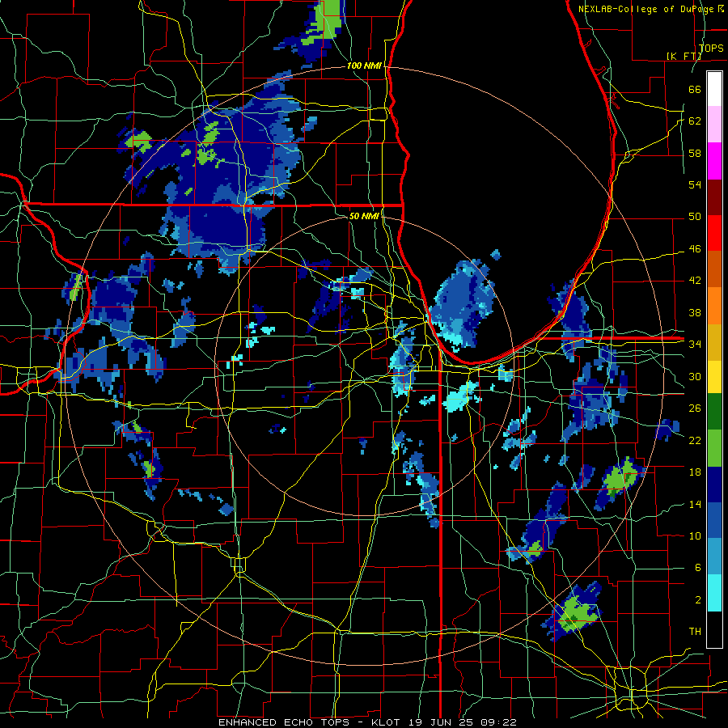Viewport: 728px width, 728px height.
Task: Click the light pink legend swatch
Action: pyautogui.click(x=714, y=125)
